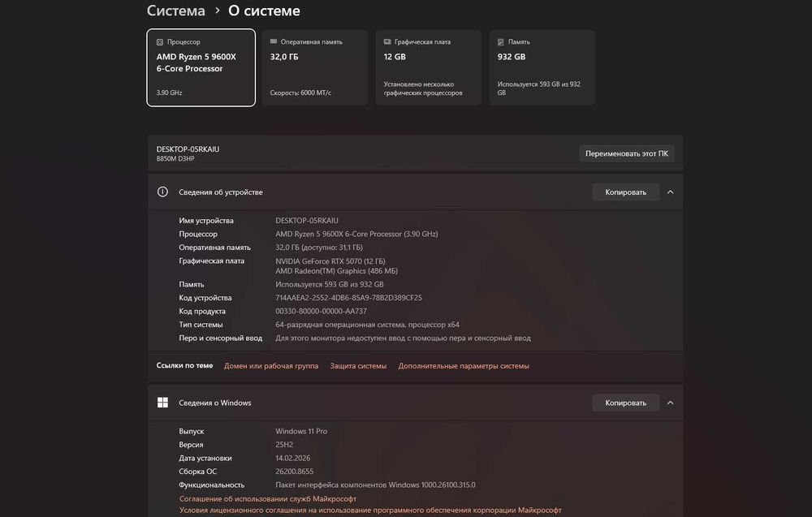Click the 64-разрядная операционная система value
This screenshot has width=812, height=517.
367,325
